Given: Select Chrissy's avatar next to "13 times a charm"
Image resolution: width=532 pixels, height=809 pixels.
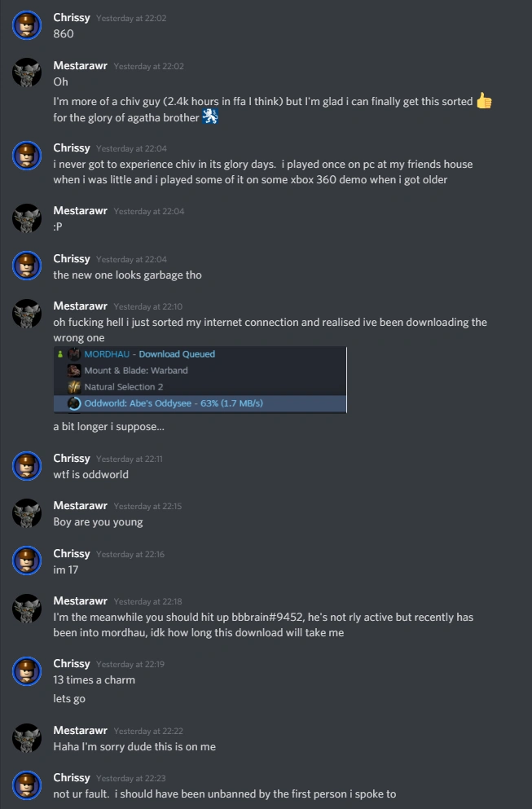Looking at the screenshot, I should pos(27,671).
